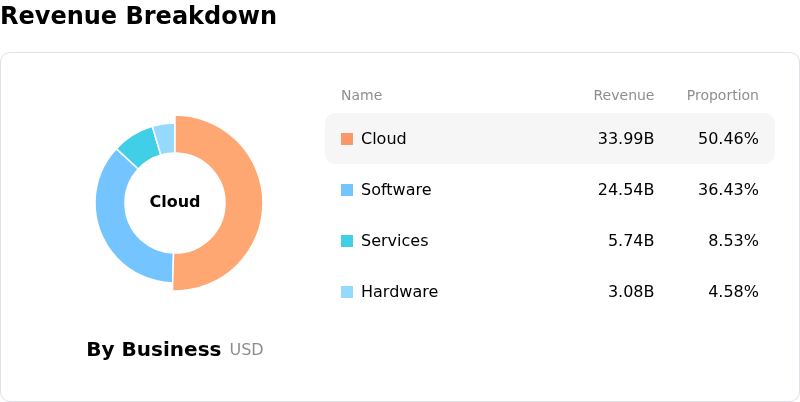
Task: Click the Revenue Breakdown heading
Action: point(138,15)
